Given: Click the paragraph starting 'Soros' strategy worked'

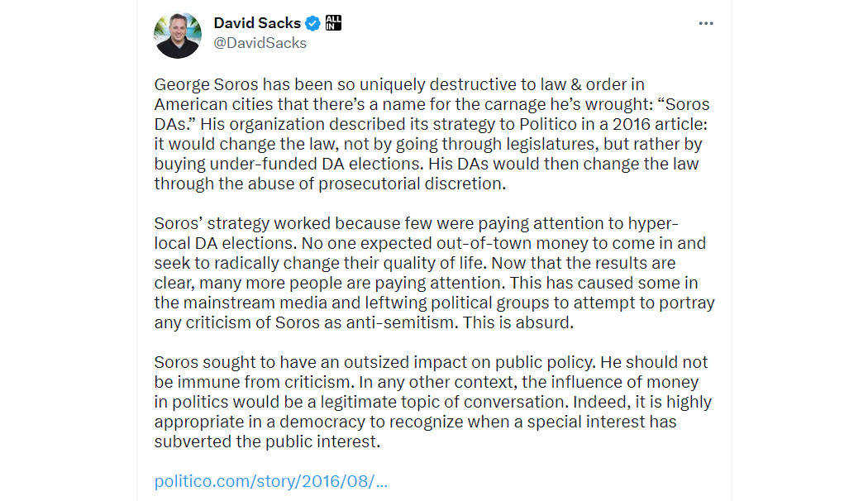Looking at the screenshot, I should (x=435, y=273).
